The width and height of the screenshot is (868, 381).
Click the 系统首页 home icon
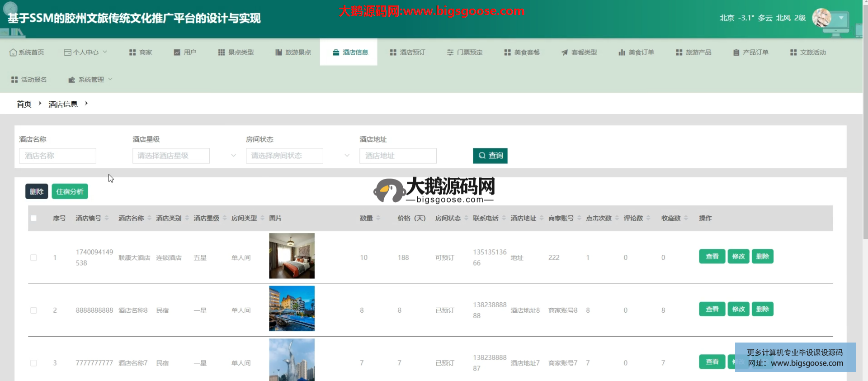(x=13, y=52)
